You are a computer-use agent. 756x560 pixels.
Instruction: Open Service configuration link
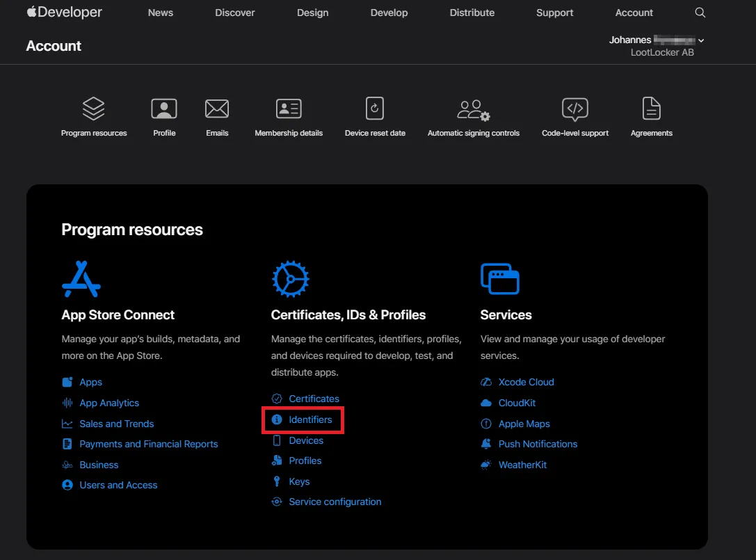tap(335, 502)
